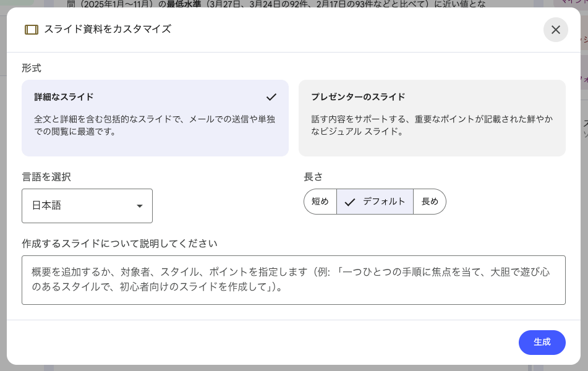Click the blue 生成 button at bottom right
588x371 pixels.
pos(542,343)
